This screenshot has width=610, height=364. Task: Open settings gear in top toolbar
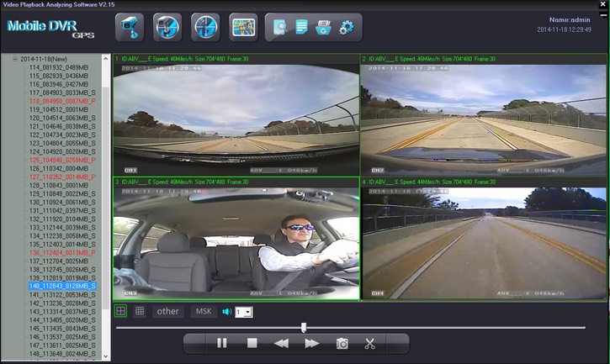pos(346,28)
